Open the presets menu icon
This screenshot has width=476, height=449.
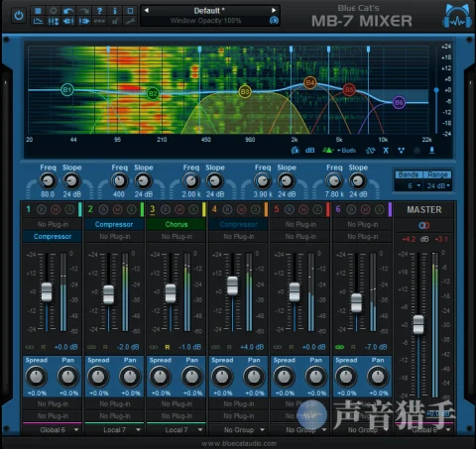click(x=38, y=11)
